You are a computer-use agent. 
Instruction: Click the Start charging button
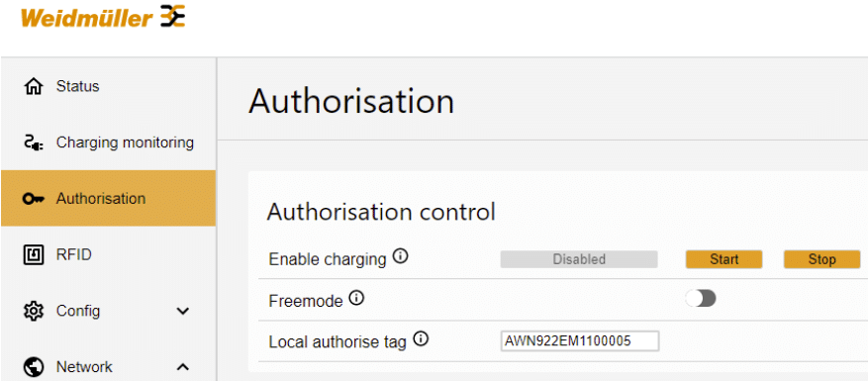(724, 259)
